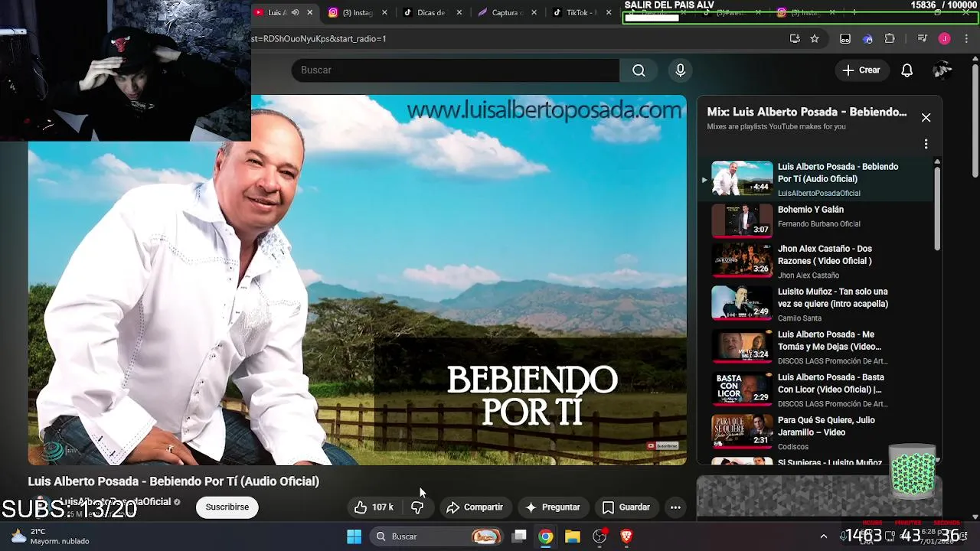Click the Crear button
This screenshot has height=551, width=980.
point(861,70)
